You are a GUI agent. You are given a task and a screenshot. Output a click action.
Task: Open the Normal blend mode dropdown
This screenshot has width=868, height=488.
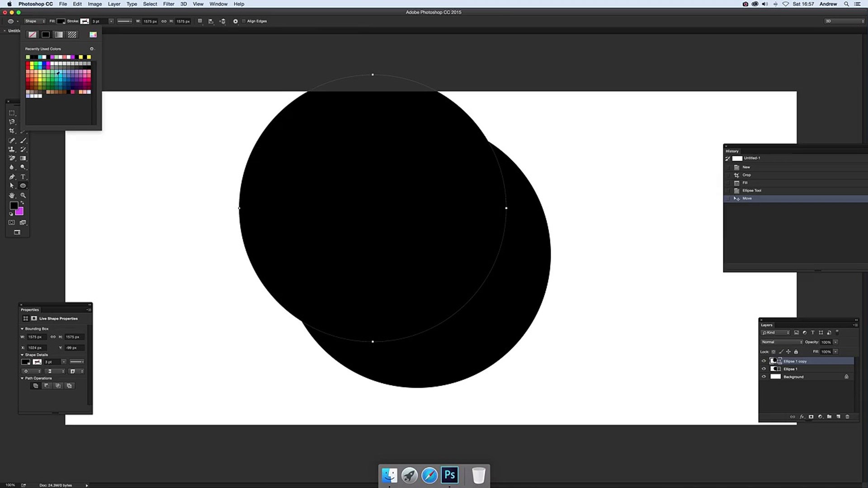pyautogui.click(x=782, y=342)
